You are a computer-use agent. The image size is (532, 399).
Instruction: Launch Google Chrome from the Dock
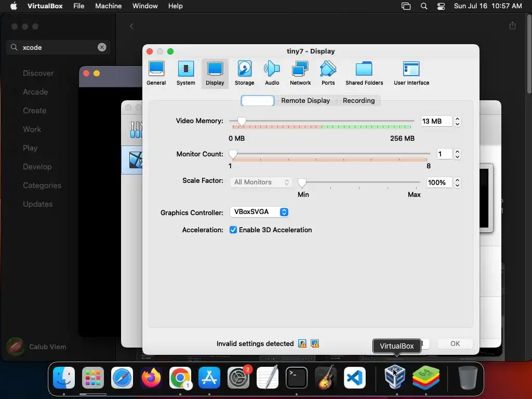pos(180,378)
